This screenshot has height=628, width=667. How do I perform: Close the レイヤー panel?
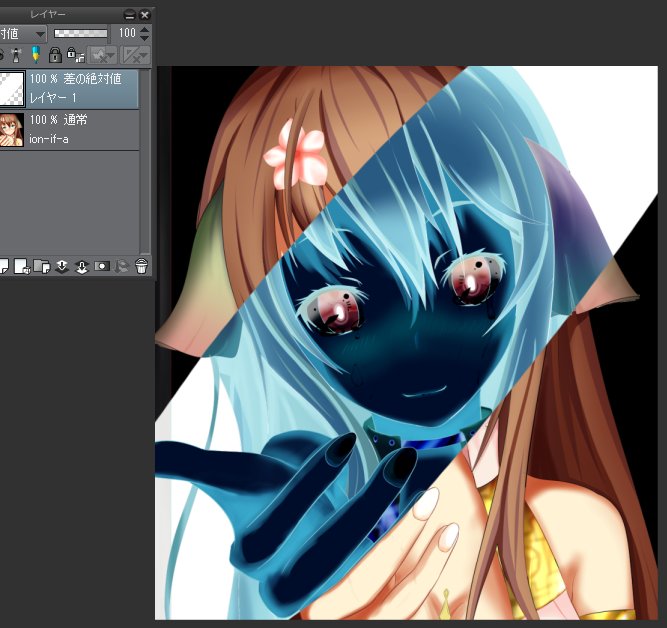[x=145, y=15]
